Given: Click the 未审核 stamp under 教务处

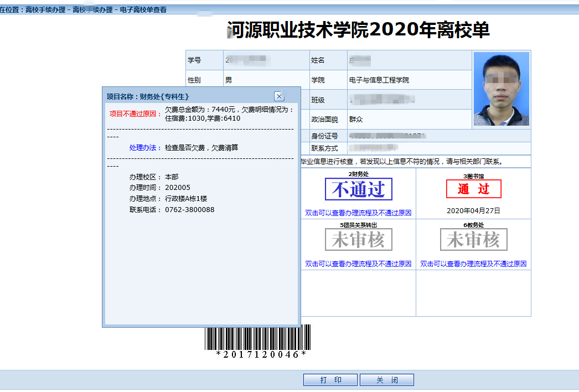Looking at the screenshot, I should click(473, 240).
